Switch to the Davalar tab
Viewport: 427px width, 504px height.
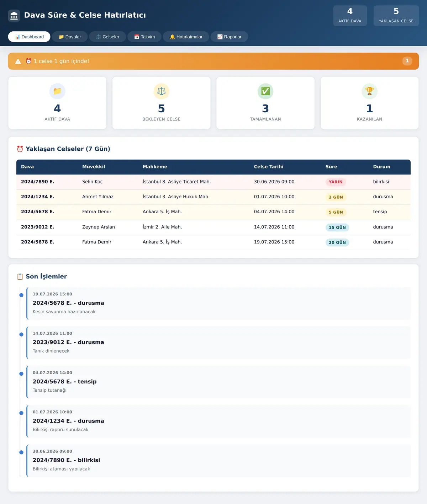(x=70, y=37)
